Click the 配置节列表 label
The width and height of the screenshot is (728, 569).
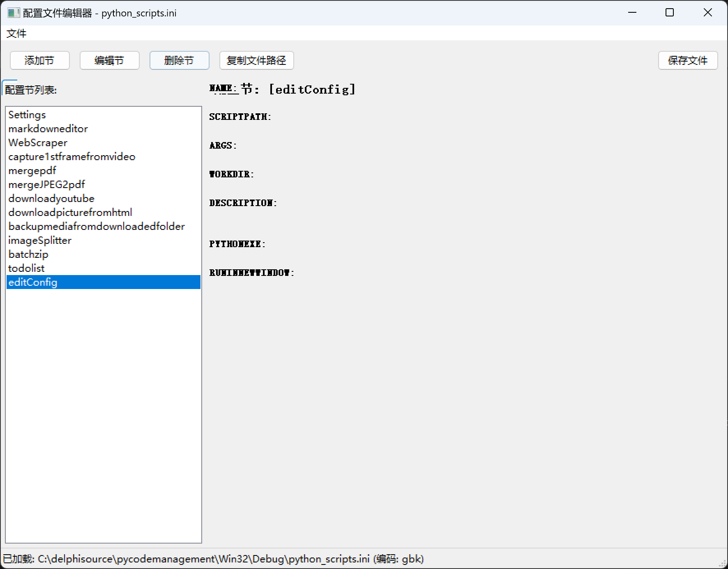(31, 90)
